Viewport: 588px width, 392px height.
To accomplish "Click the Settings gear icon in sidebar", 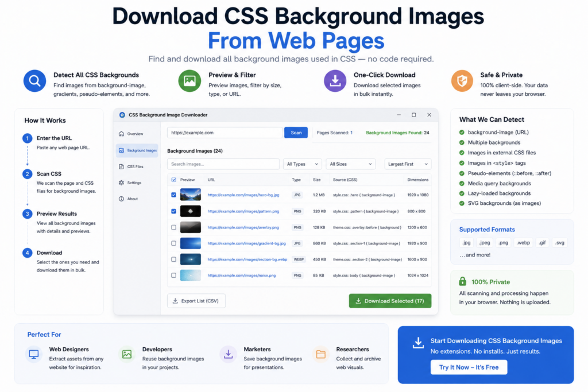I will pos(121,183).
